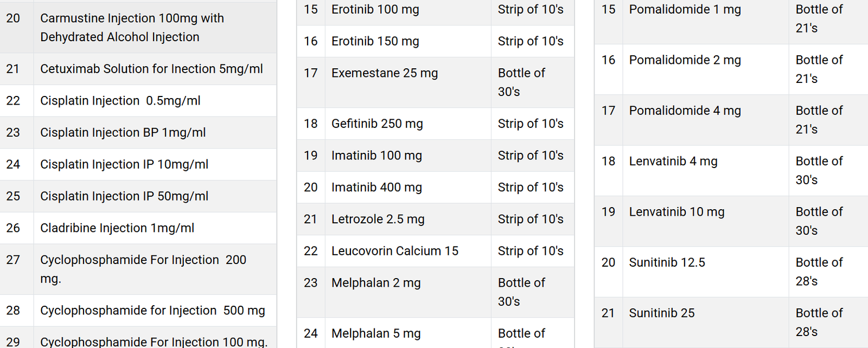The height and width of the screenshot is (348, 868).
Task: Select Sunitinib 12.5 cell
Action: (705, 272)
